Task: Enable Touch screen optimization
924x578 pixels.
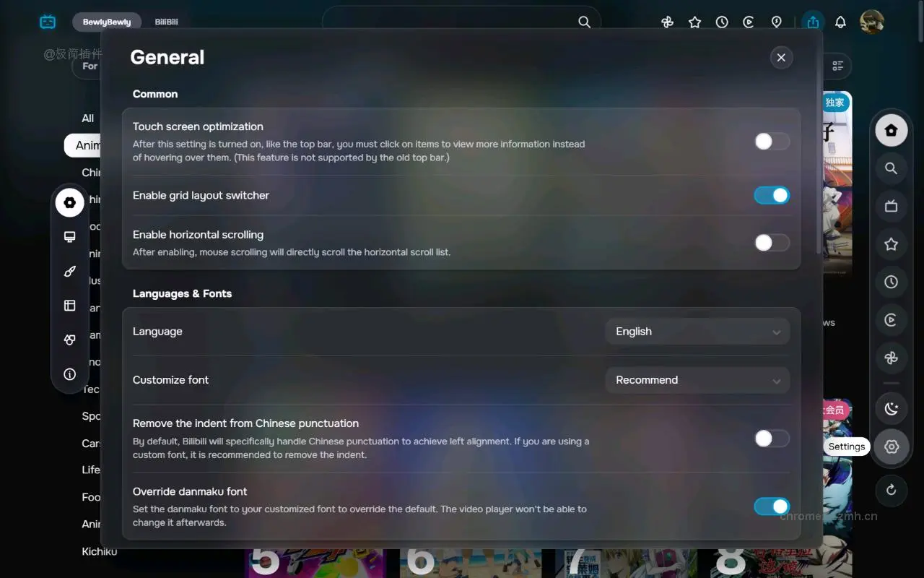Action: point(772,142)
